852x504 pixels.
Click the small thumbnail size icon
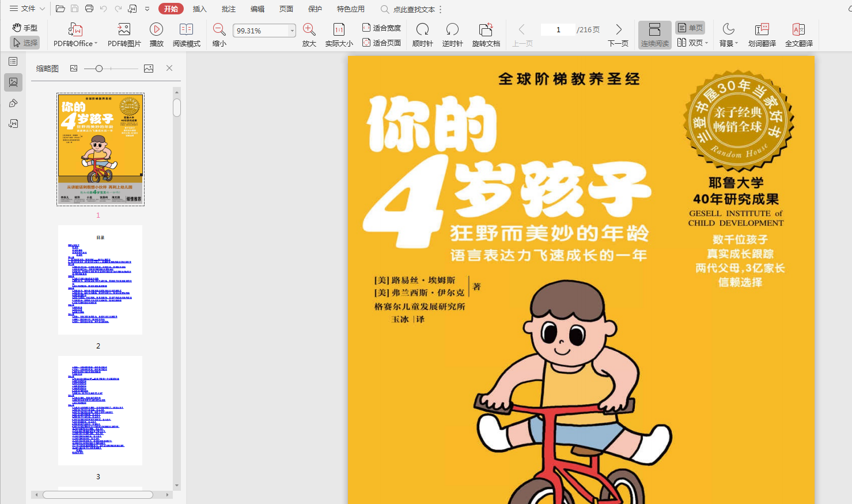pos(74,68)
